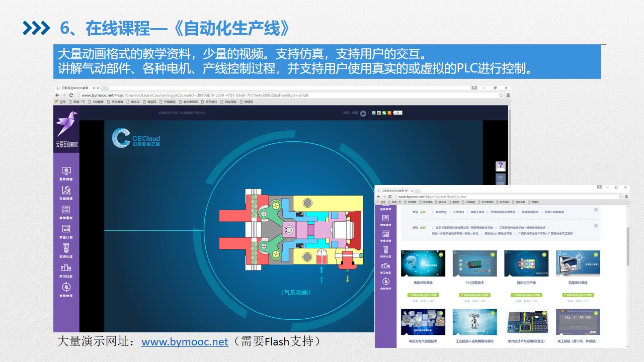
Task: Open 学业计划 calendar icon in left window
Action: (x=66, y=230)
